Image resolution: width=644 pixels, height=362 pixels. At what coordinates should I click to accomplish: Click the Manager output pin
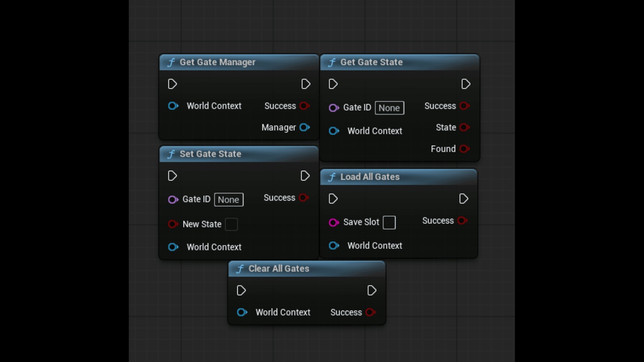(x=304, y=127)
